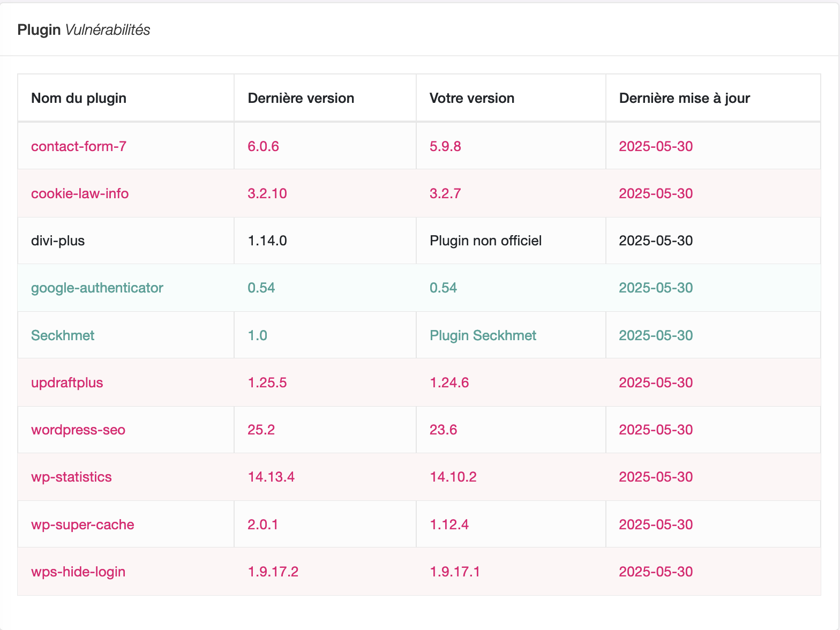
Task: Select the Seckhmet plugin name
Action: 63,335
